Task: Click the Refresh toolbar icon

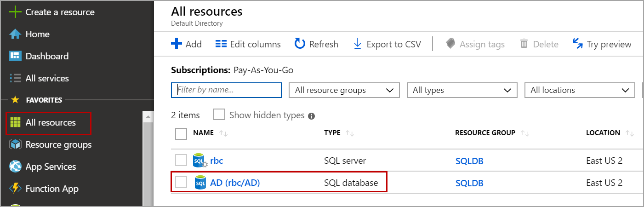Action: coord(300,44)
